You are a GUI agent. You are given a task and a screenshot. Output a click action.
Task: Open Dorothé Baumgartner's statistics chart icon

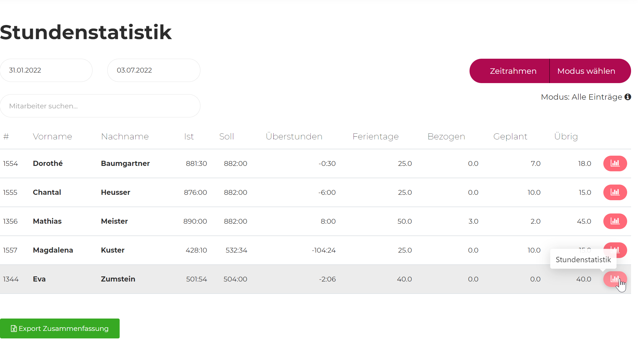(615, 163)
